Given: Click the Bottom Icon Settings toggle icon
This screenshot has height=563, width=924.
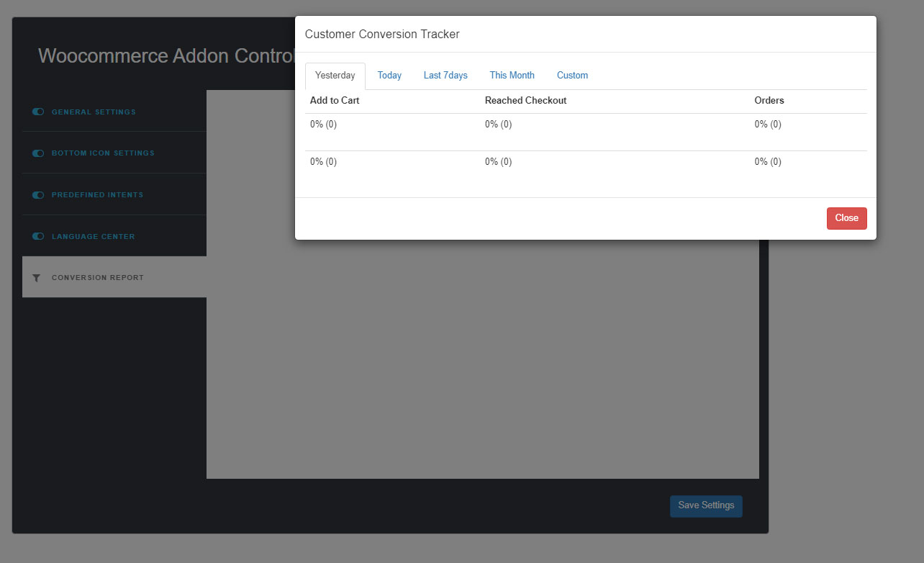Looking at the screenshot, I should tap(38, 153).
